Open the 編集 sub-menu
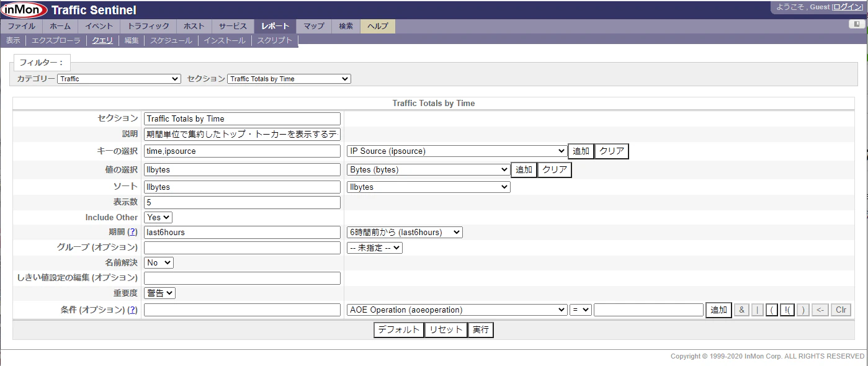 click(x=132, y=40)
